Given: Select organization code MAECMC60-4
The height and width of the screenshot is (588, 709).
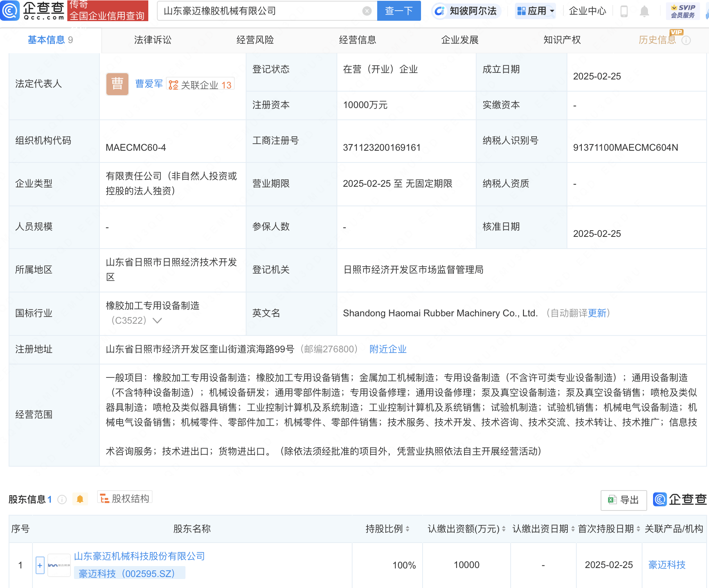Looking at the screenshot, I should (x=135, y=148).
